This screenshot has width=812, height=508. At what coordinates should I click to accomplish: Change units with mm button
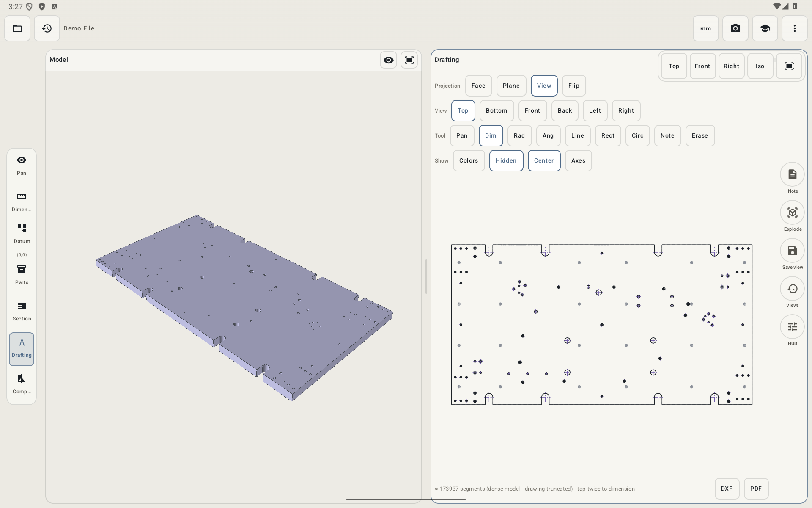click(706, 28)
